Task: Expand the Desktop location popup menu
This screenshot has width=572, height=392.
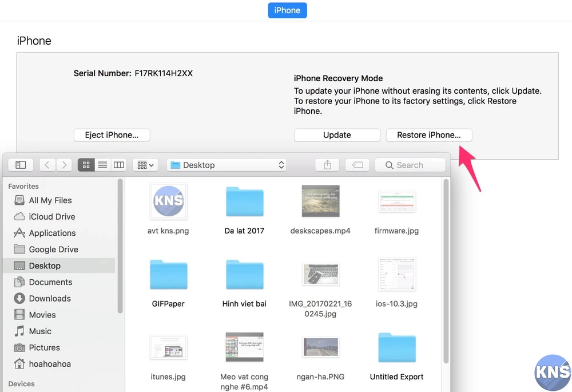Action: click(x=227, y=165)
